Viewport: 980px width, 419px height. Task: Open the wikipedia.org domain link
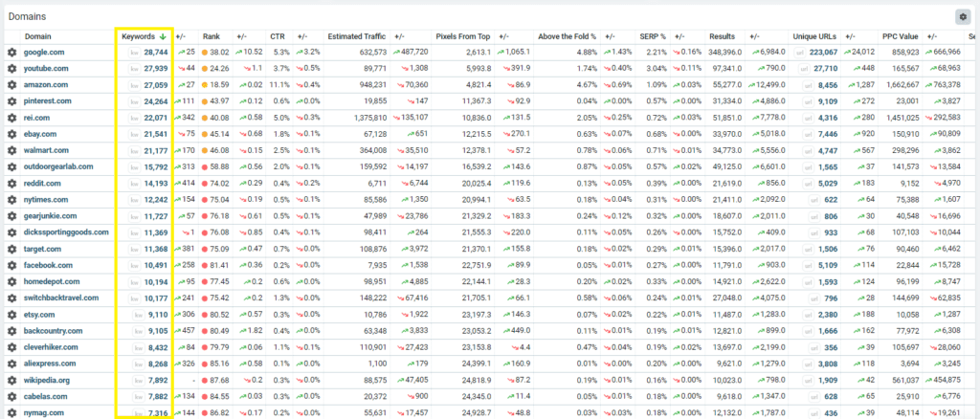pyautogui.click(x=47, y=380)
